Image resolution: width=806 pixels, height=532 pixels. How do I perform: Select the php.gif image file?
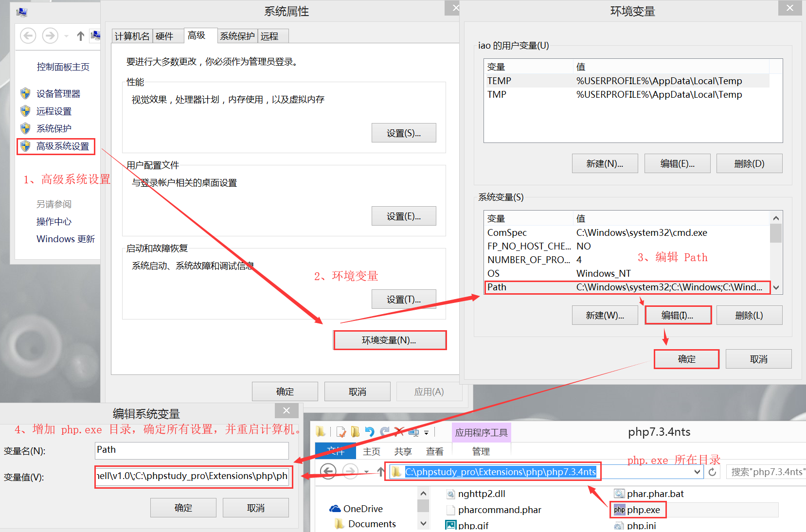click(467, 526)
